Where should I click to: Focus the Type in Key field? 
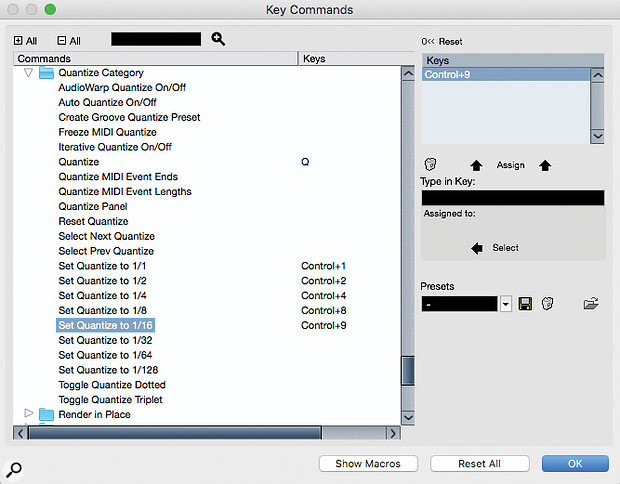click(x=513, y=198)
